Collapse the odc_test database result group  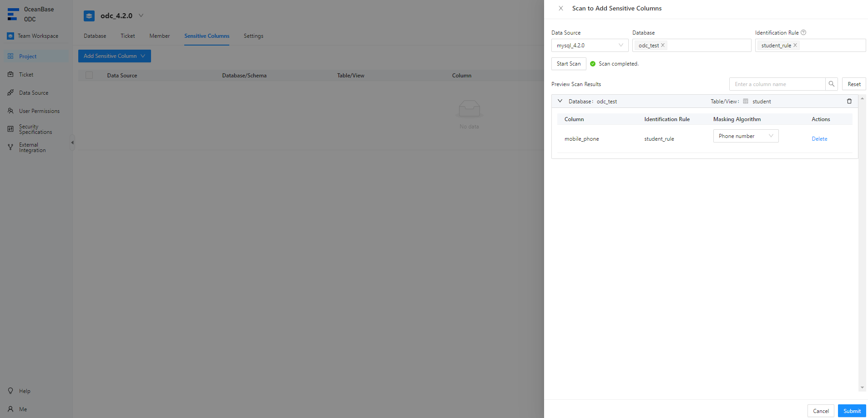click(560, 101)
